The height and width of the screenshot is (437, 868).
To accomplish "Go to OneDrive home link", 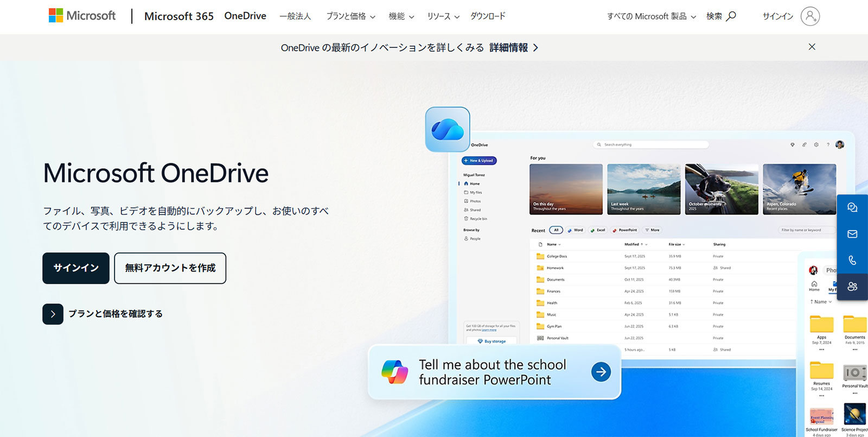I will point(245,16).
